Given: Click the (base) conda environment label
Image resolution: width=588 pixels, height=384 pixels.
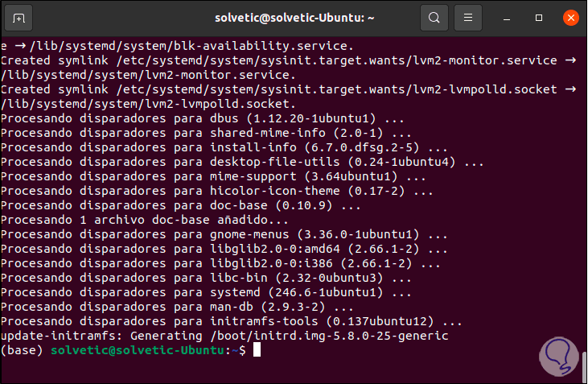Looking at the screenshot, I should pyautogui.click(x=22, y=350).
